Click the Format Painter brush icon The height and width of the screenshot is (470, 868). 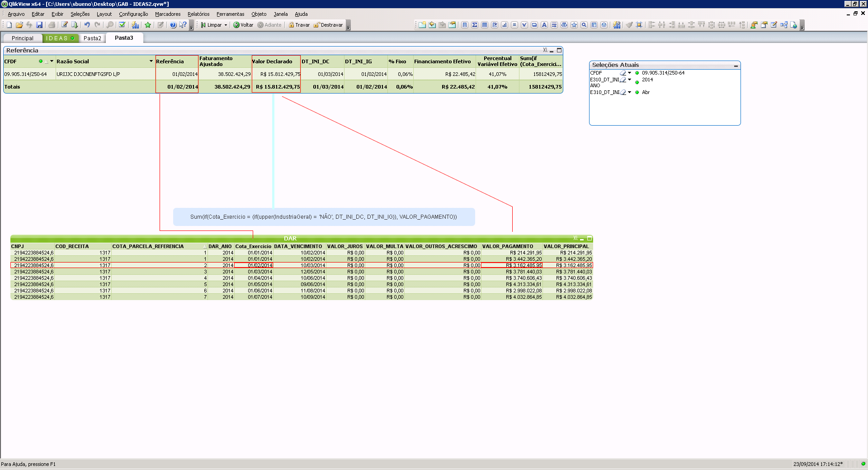pos(629,25)
